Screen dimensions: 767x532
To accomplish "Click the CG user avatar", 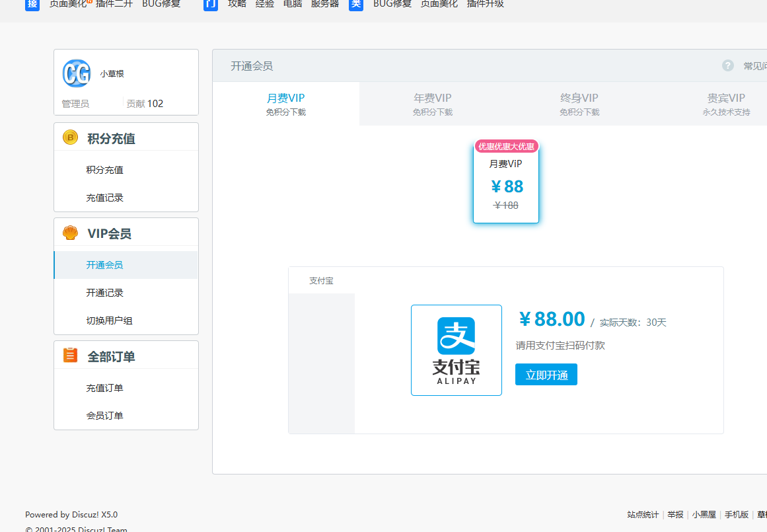I will point(77,73).
